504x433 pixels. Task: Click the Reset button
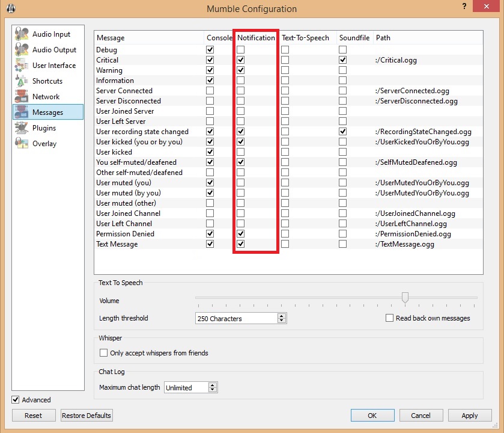click(x=33, y=416)
